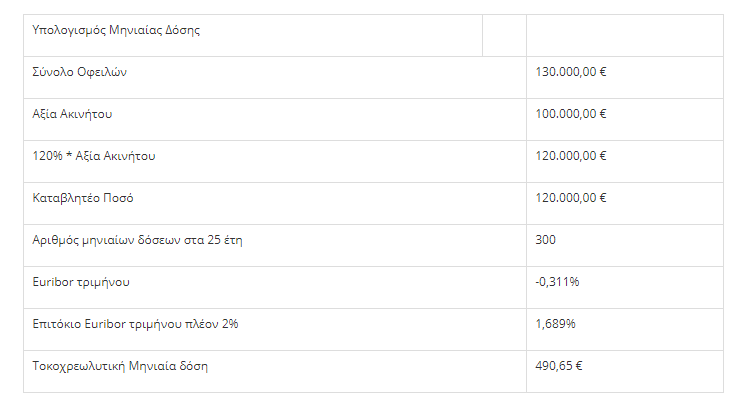Image resolution: width=737 pixels, height=403 pixels.
Task: Click the -0,311% Euribor value
Action: (557, 282)
